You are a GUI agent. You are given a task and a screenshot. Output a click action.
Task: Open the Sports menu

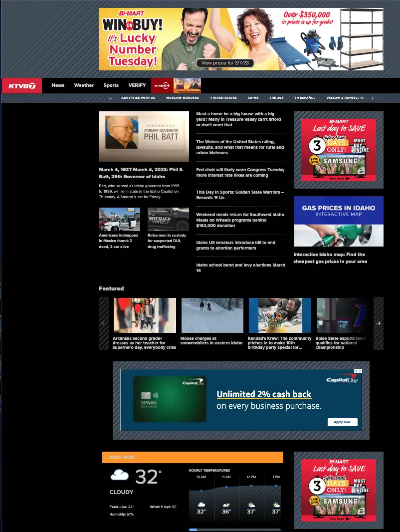(x=111, y=85)
